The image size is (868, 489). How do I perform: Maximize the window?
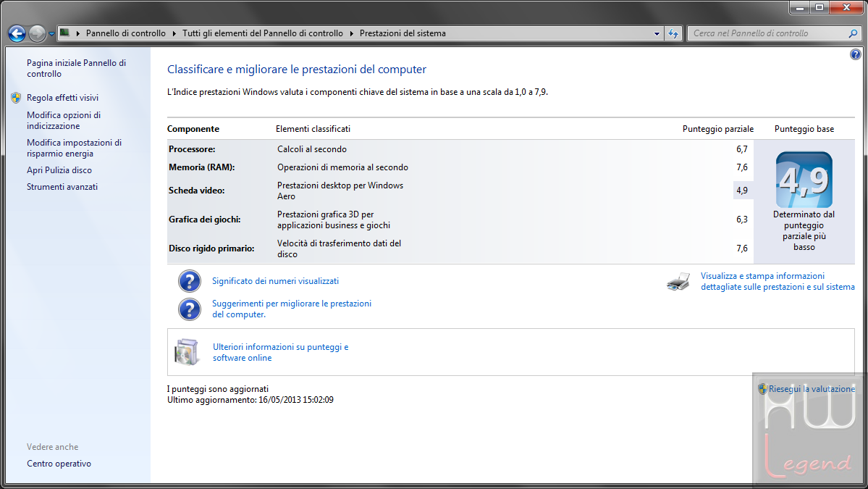(x=819, y=8)
